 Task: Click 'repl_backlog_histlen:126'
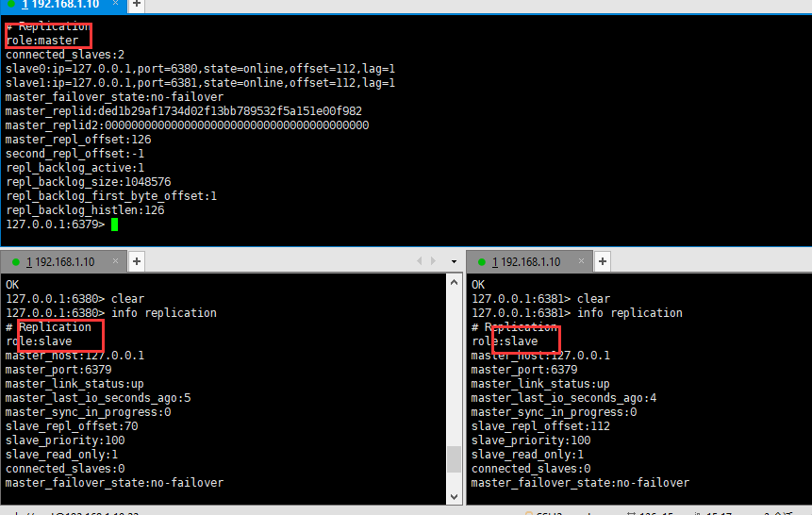(x=85, y=210)
